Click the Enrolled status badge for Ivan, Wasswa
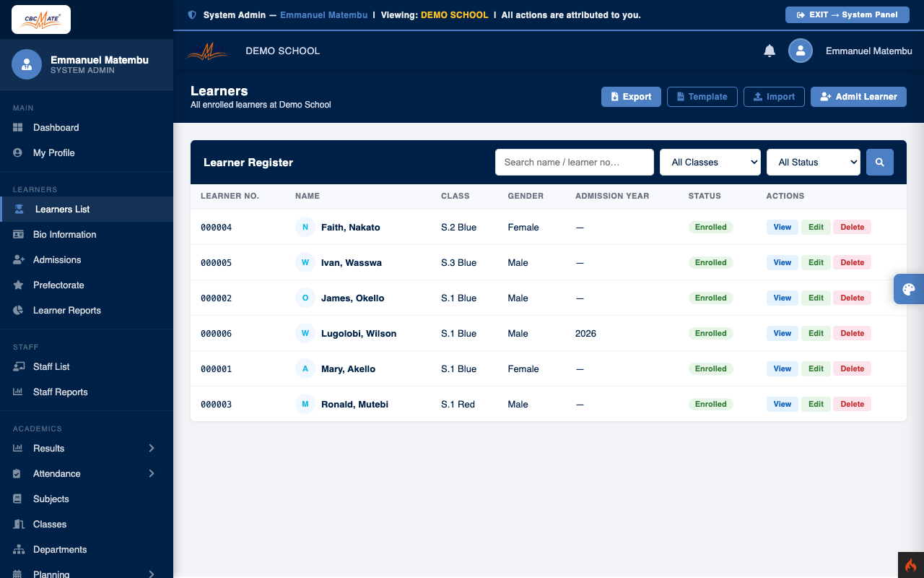 tap(711, 262)
